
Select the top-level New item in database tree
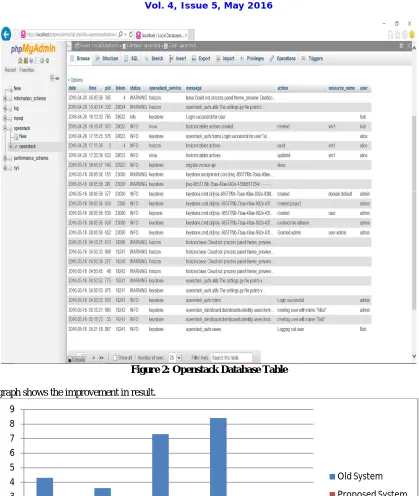17,88
